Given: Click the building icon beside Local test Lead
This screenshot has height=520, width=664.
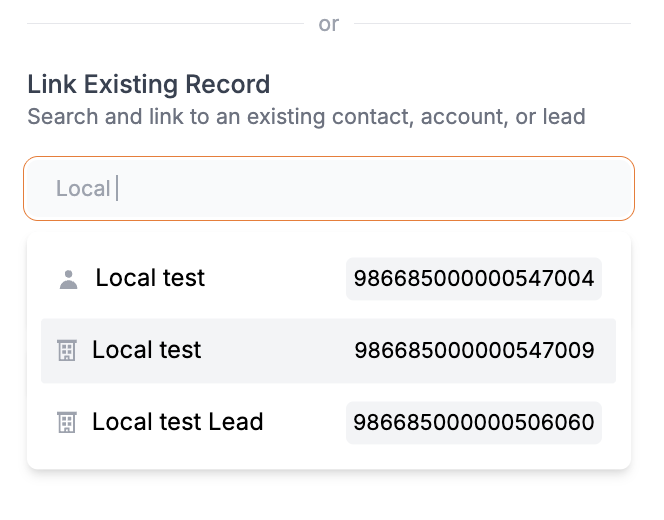Looking at the screenshot, I should [67, 422].
